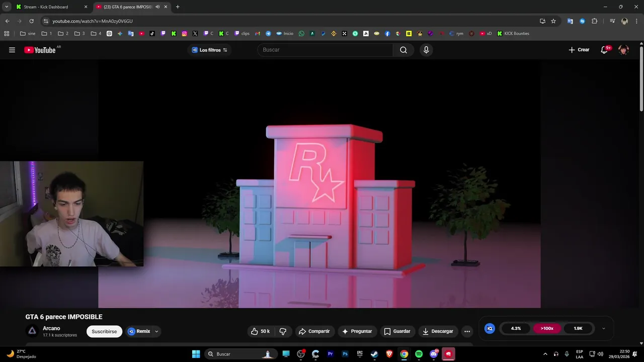This screenshot has width=644, height=362.
Task: Start voice search with the microphone
Action: [x=426, y=50]
